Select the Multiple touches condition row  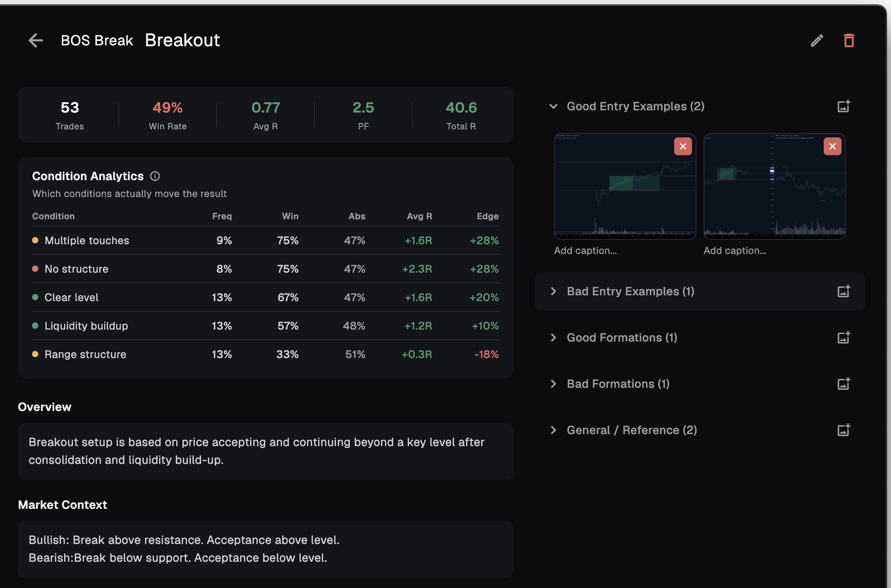point(266,241)
